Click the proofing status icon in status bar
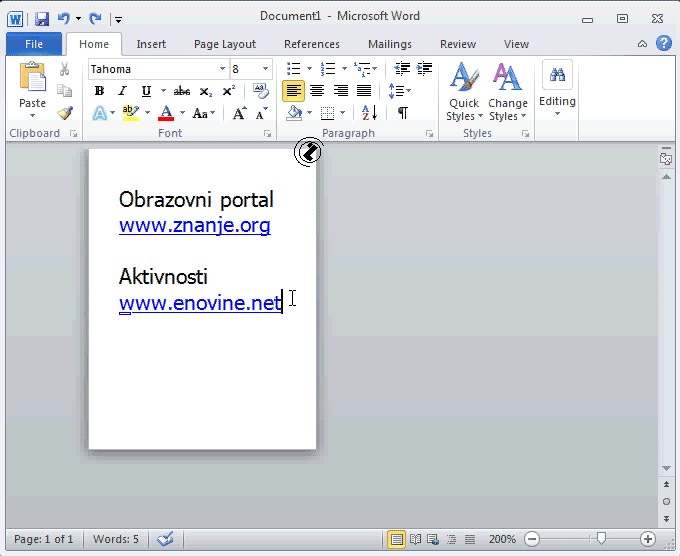The height and width of the screenshot is (556, 680). (166, 539)
